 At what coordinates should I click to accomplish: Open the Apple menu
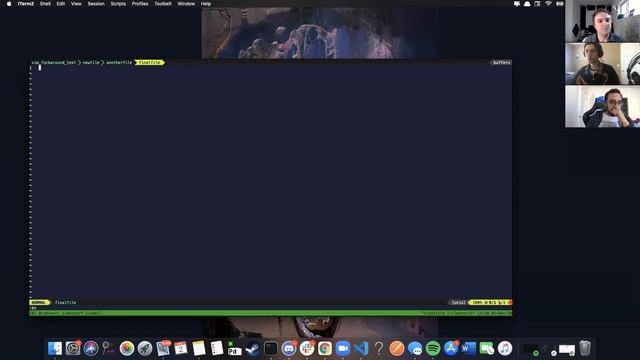point(9,4)
